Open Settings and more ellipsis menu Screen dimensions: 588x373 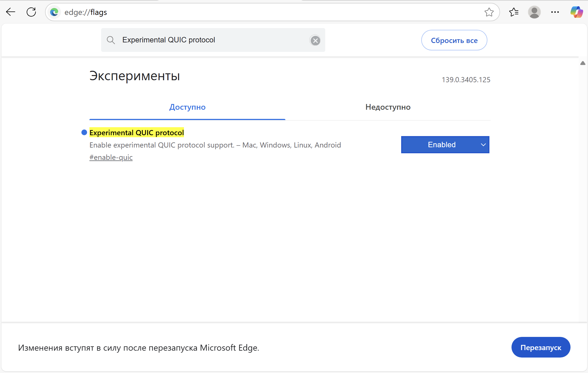coord(555,12)
